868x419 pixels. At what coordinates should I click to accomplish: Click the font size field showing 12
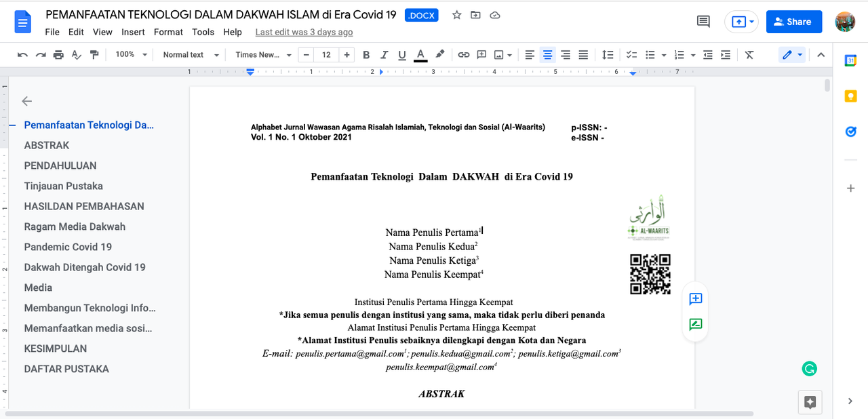327,55
